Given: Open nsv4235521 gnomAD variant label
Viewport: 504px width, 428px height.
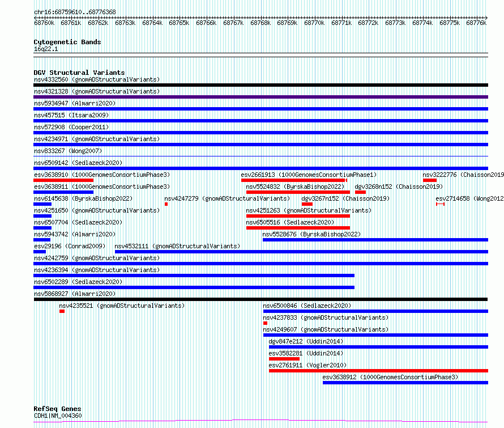Looking at the screenshot, I should coord(122,306).
